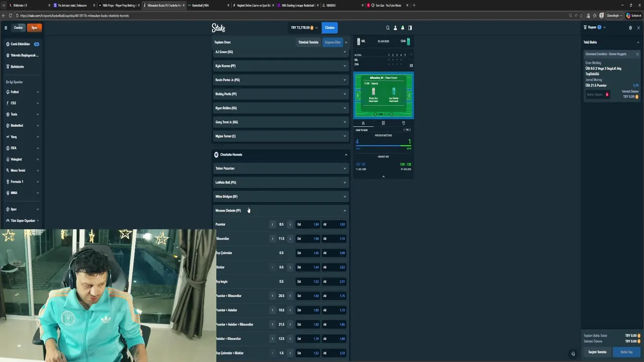
Task: Click the CS2 icon in sidebar
Action: point(8,103)
